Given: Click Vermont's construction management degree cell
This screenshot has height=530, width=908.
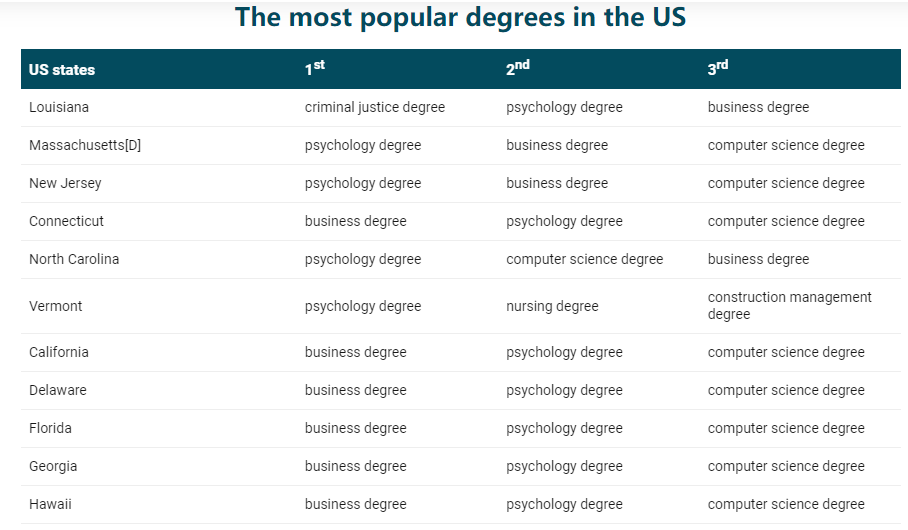Looking at the screenshot, I should pos(789,305).
